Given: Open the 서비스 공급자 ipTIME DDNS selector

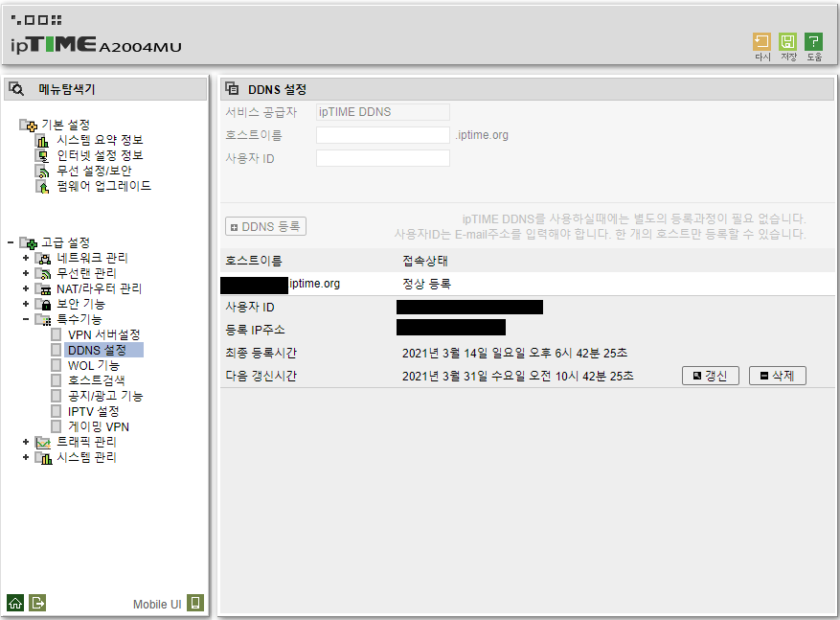Looking at the screenshot, I should pos(382,112).
